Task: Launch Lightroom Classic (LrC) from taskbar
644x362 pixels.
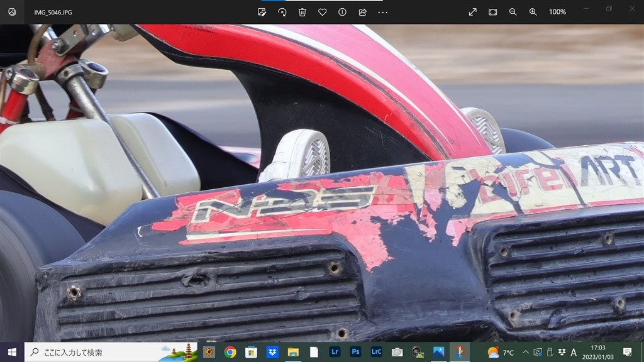Action: point(376,352)
